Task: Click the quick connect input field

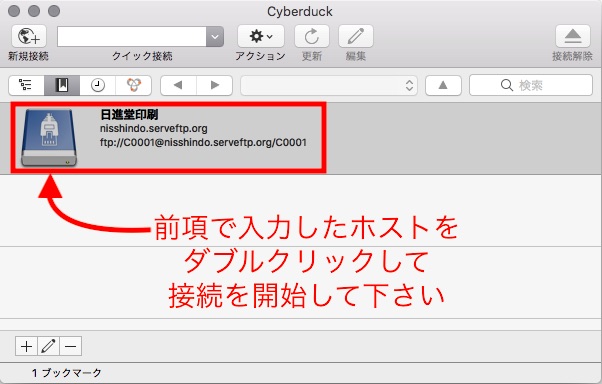Action: click(x=132, y=37)
